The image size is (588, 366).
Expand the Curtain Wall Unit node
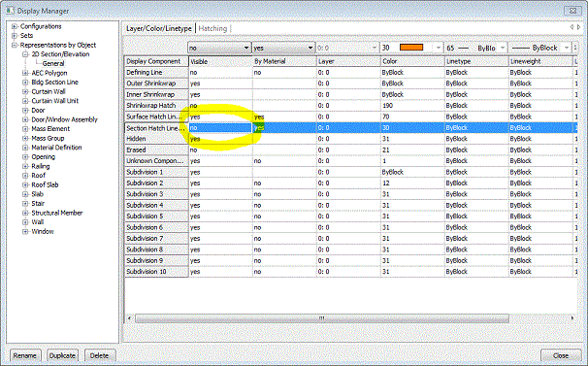pyautogui.click(x=25, y=101)
